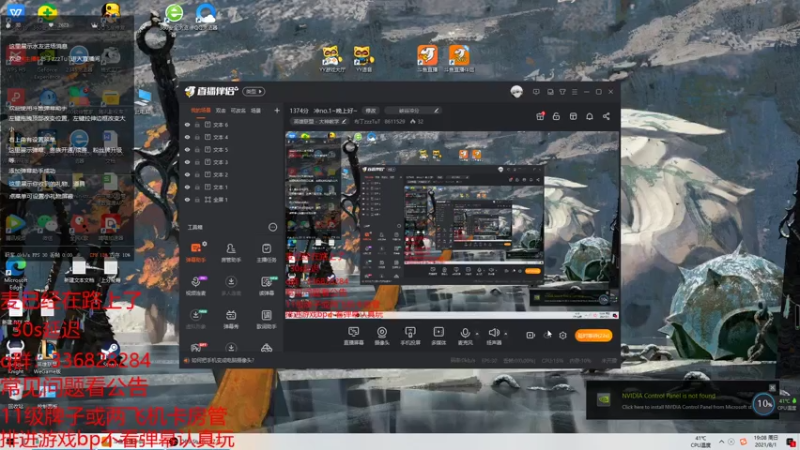Open the 弹幕助手 tool
The height and width of the screenshot is (450, 800).
[x=196, y=253]
